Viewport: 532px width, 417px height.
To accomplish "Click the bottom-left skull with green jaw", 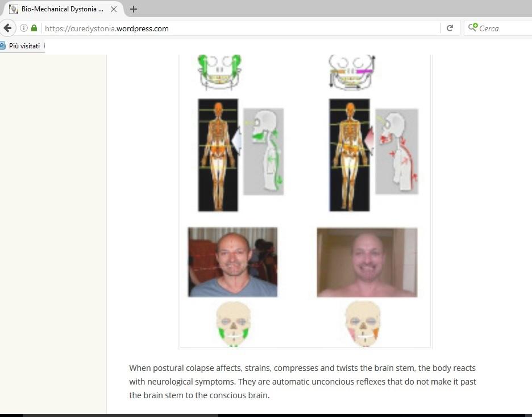I will (233, 324).
